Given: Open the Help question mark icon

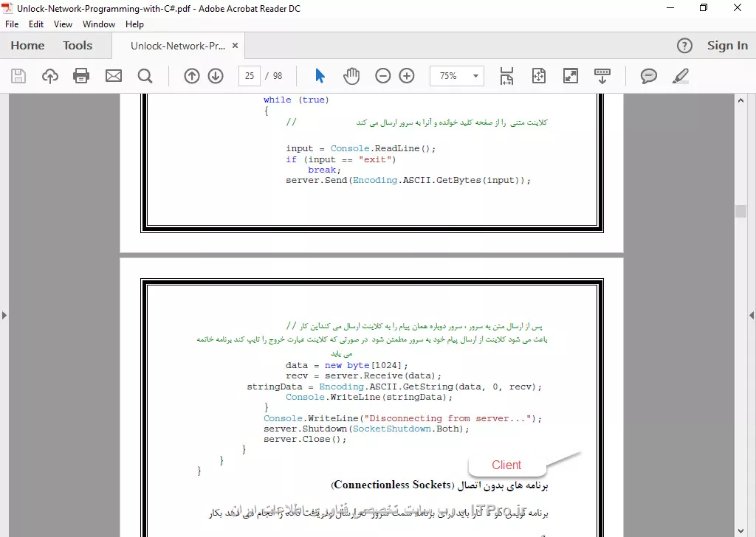Looking at the screenshot, I should (x=684, y=46).
